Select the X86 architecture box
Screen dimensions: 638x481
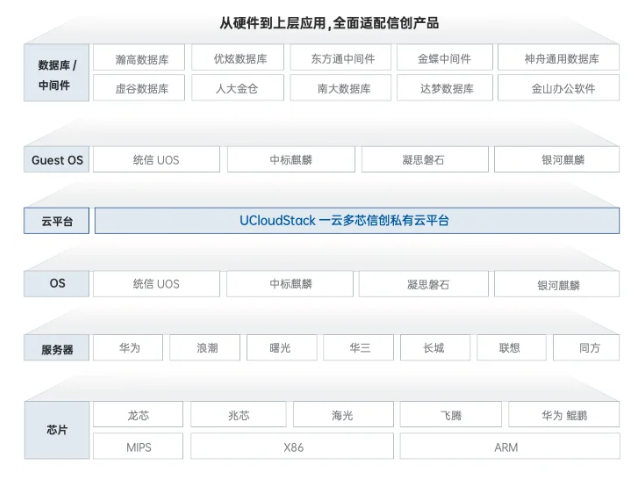click(x=292, y=446)
